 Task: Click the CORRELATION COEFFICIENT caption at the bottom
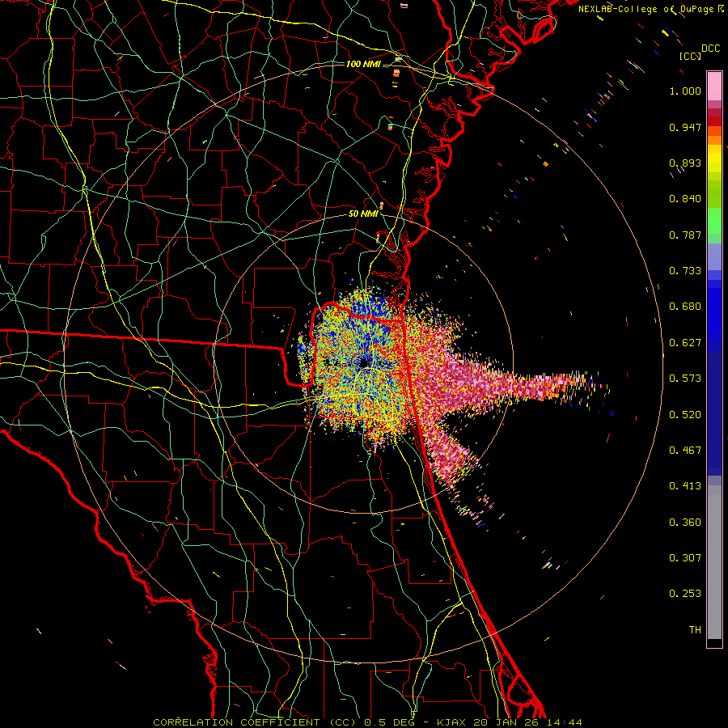coord(368,722)
